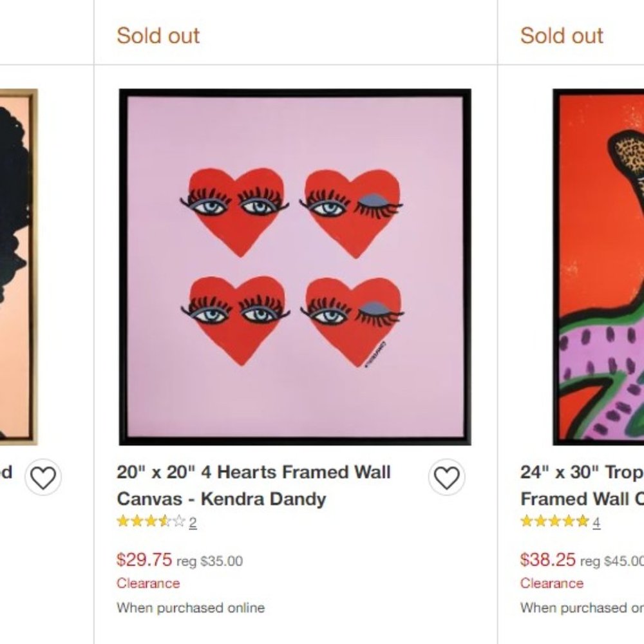This screenshot has width=644, height=644.
Task: Click Sold out label above the tropical canvas
Action: point(562,36)
